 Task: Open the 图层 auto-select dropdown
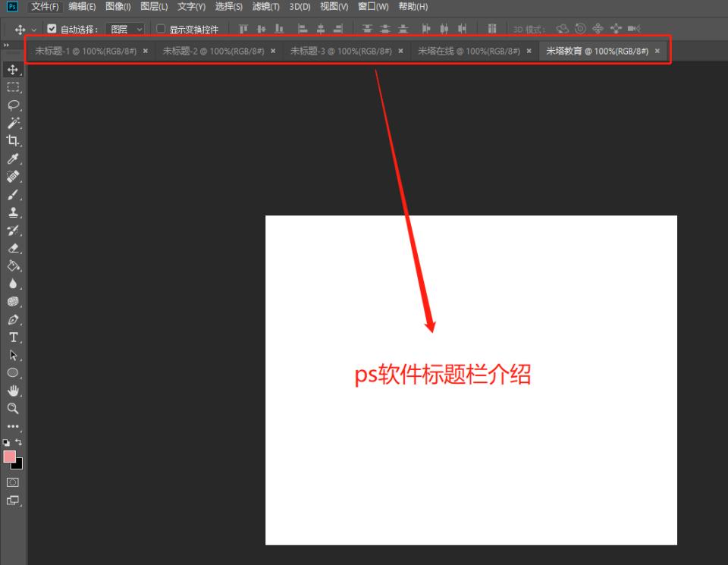pyautogui.click(x=124, y=29)
